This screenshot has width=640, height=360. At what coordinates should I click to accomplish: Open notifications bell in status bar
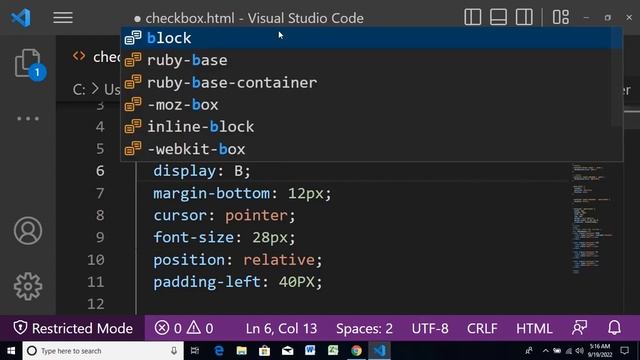(x=614, y=328)
